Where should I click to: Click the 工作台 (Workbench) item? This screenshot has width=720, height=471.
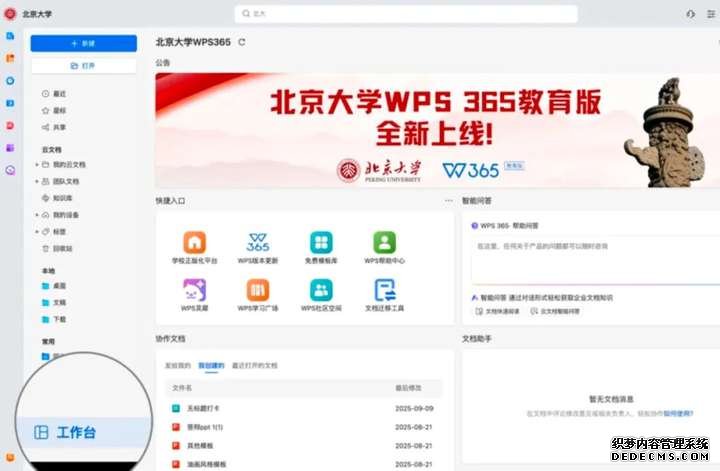84,432
